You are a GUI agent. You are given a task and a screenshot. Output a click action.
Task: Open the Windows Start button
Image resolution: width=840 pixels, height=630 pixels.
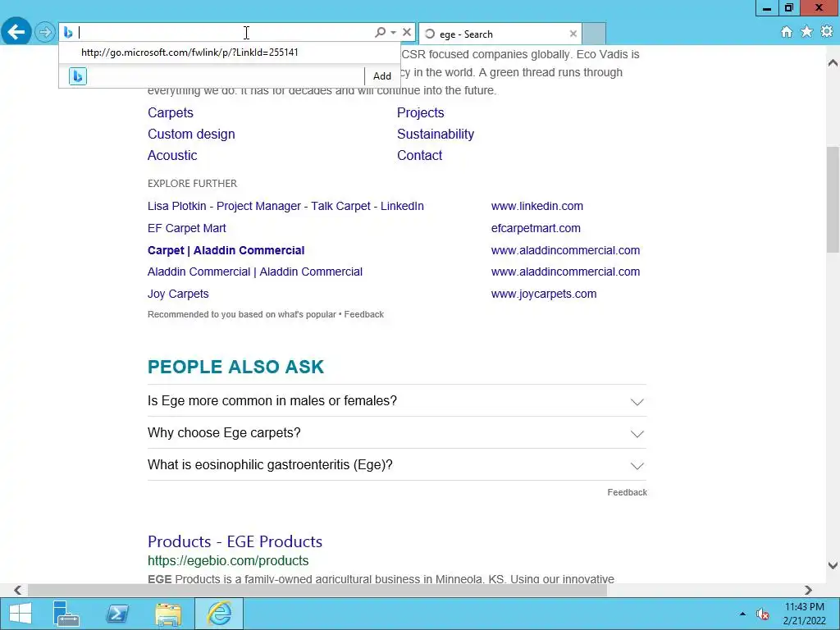point(21,614)
